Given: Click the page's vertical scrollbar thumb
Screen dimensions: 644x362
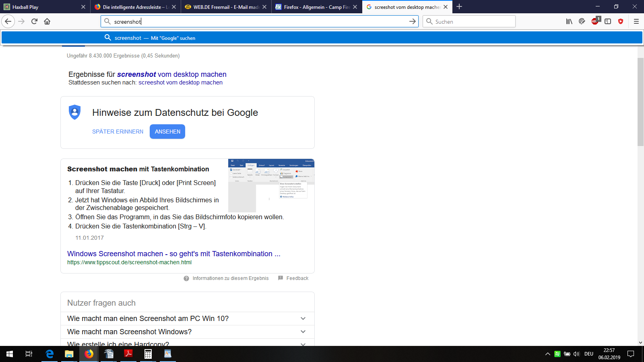Looking at the screenshot, I should coord(641,102).
